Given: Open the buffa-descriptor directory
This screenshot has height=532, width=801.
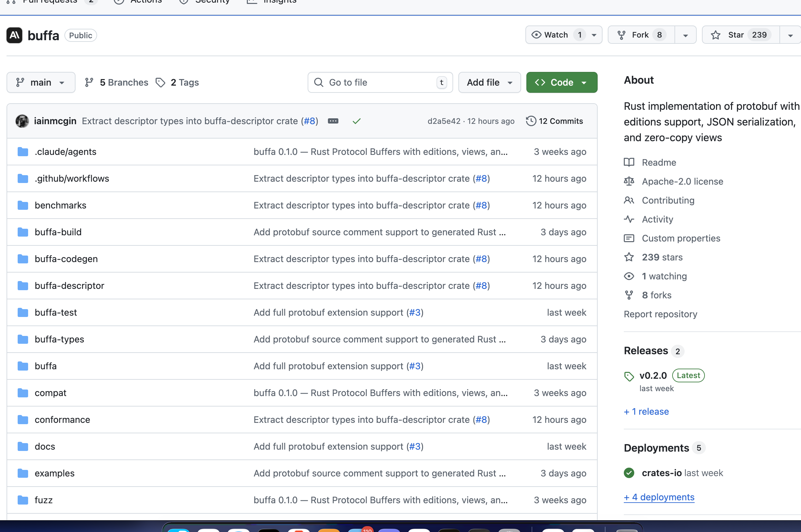Looking at the screenshot, I should [x=70, y=286].
